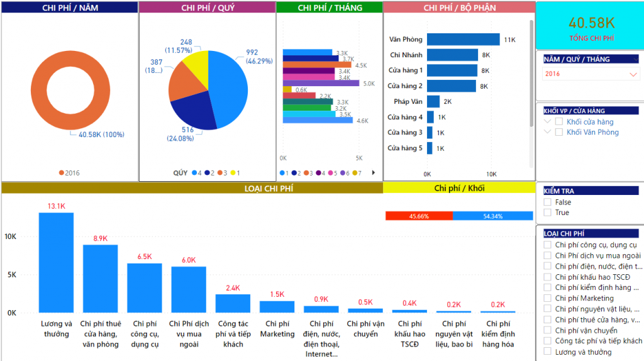Click month 1 legend marker

282,174
